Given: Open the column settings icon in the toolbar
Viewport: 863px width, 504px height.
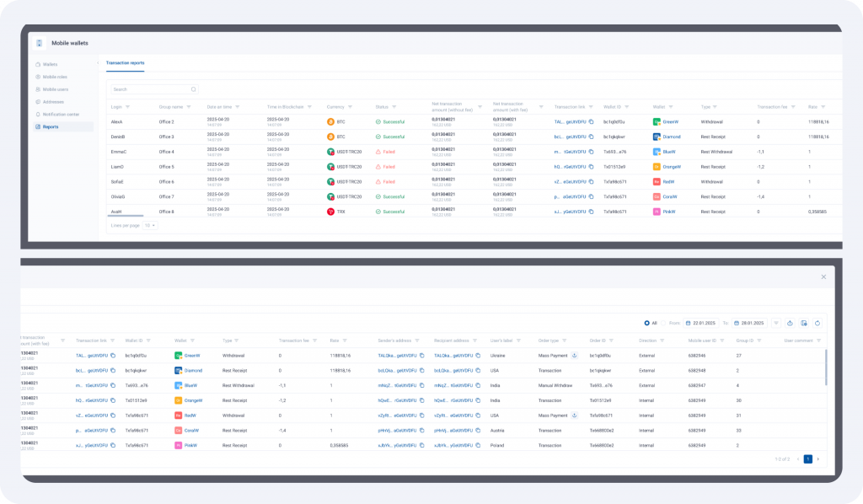Looking at the screenshot, I should [804, 323].
